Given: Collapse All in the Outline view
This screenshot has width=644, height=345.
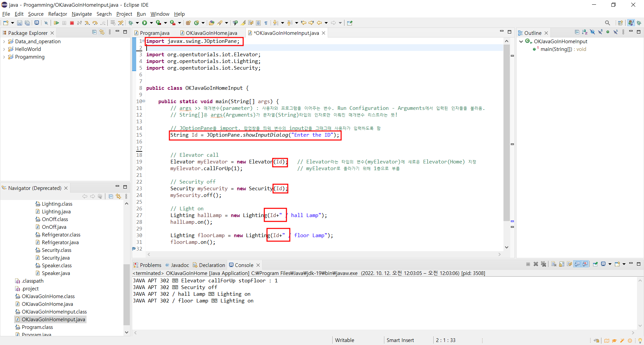Looking at the screenshot, I should click(x=577, y=32).
